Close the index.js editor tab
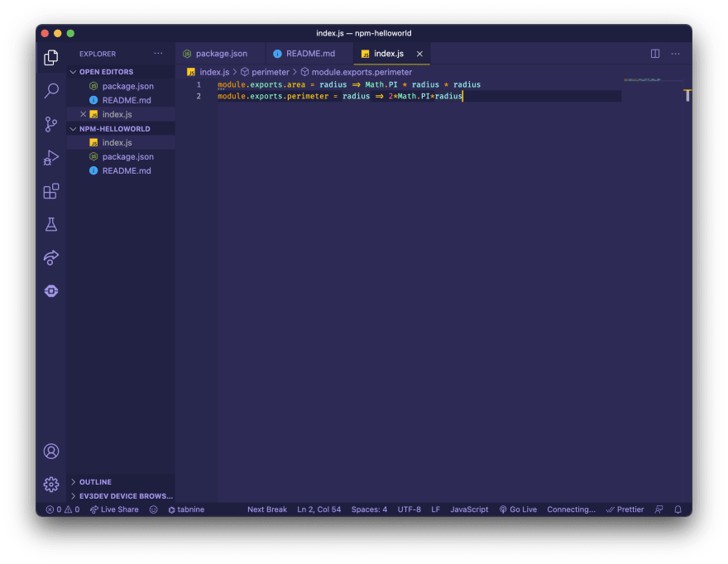The image size is (728, 564). 419,54
